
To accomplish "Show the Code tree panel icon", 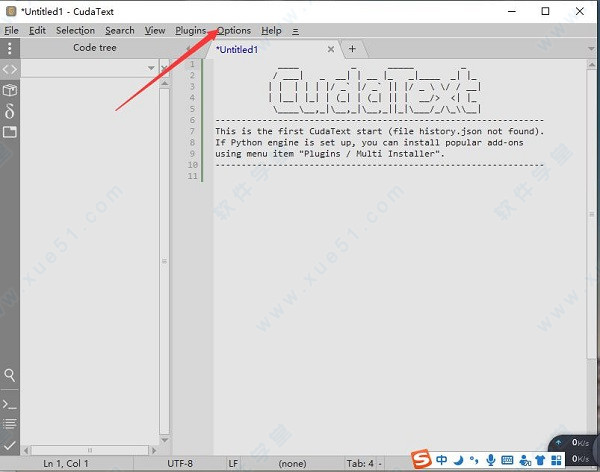I will point(10,70).
